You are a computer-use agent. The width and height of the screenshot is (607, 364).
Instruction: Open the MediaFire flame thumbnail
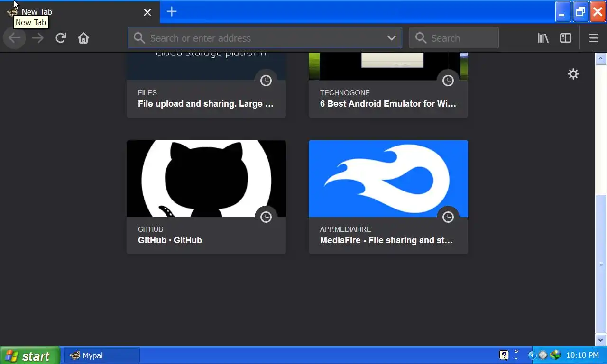[388, 179]
